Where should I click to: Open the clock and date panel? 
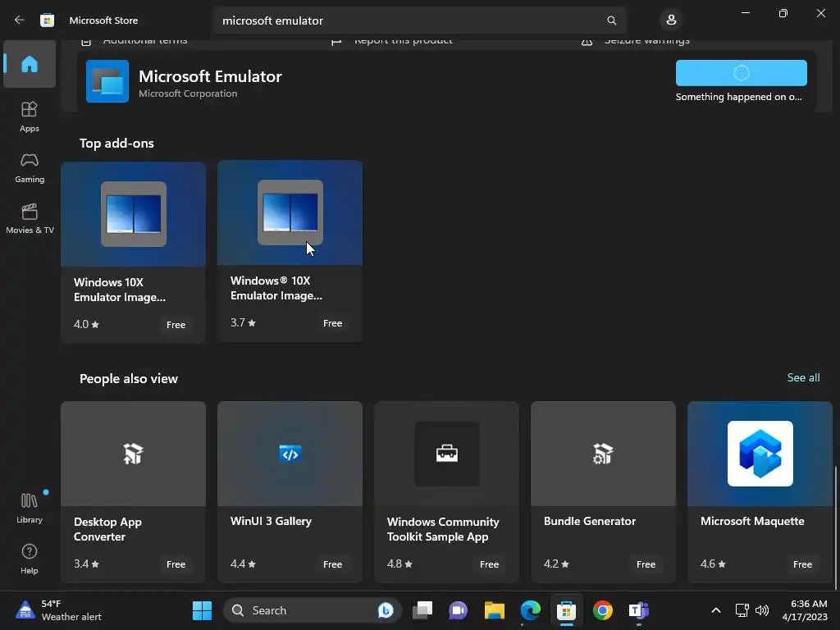click(x=805, y=610)
